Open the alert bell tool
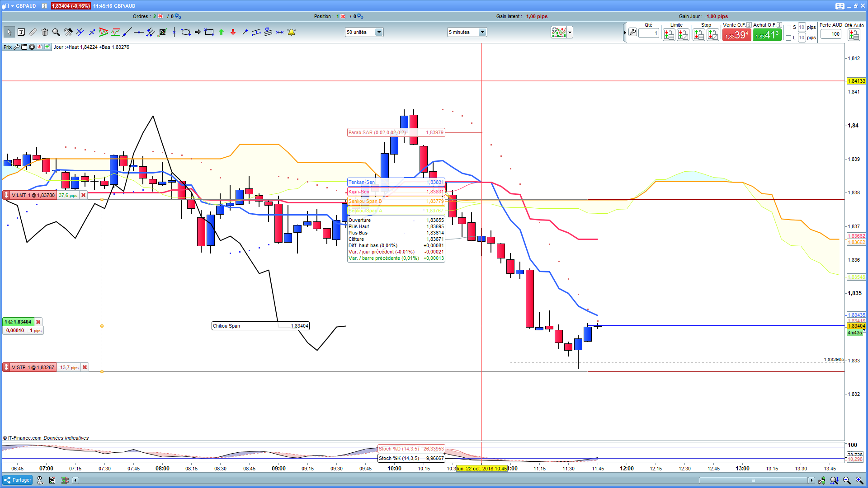This screenshot has width=868, height=488. pos(291,32)
